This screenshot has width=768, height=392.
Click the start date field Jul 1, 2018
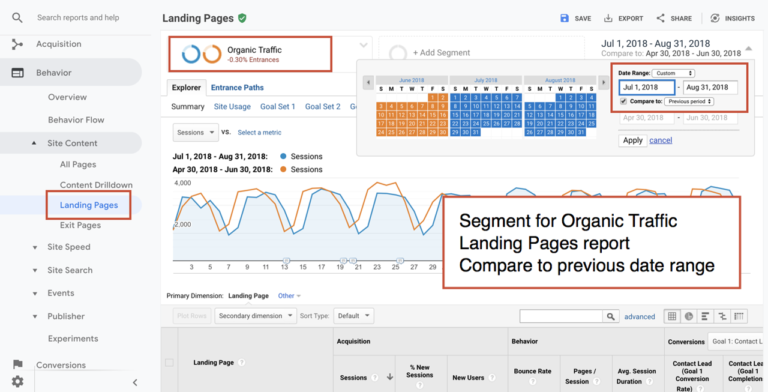(x=647, y=87)
